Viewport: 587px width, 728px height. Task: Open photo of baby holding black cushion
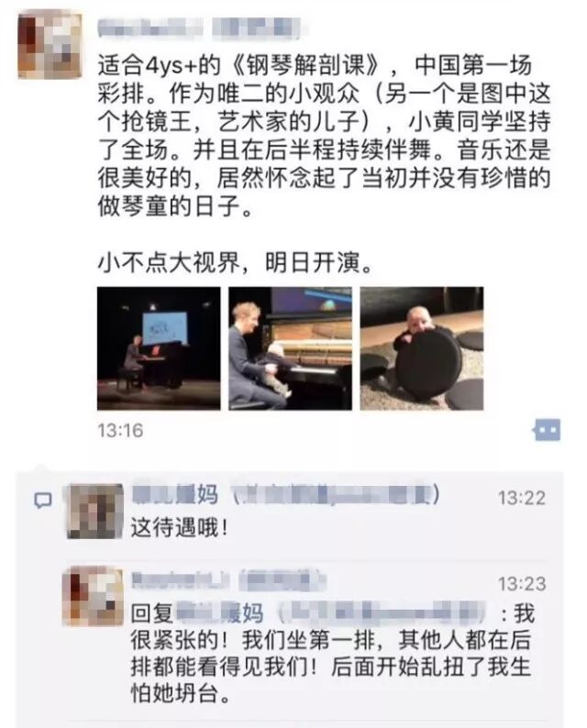click(x=422, y=348)
